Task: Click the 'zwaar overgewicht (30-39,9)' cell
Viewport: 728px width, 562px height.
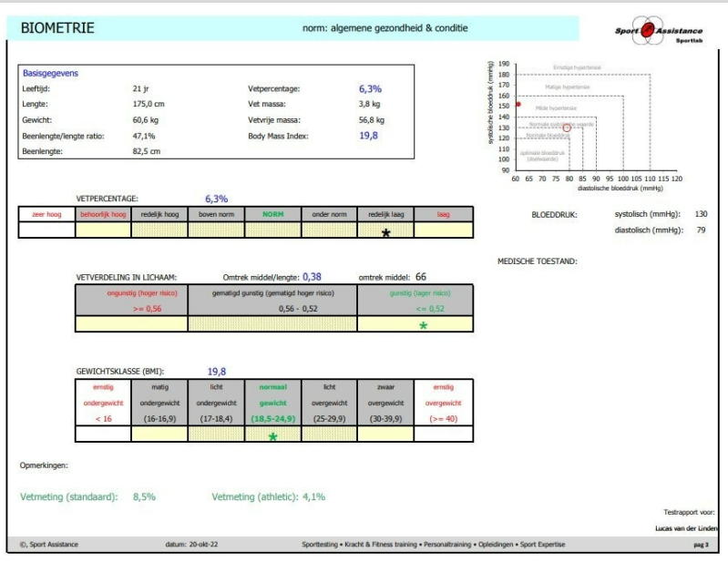Action: pos(385,403)
